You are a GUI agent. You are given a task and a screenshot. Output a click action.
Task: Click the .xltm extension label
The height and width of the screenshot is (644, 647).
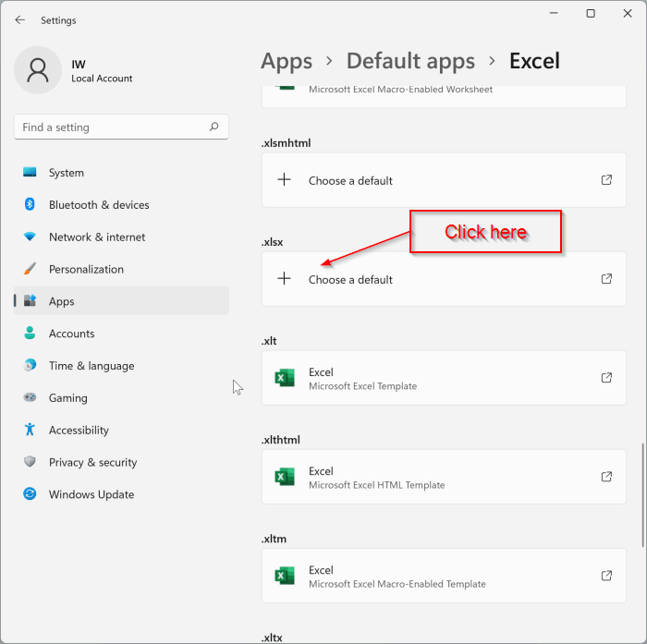pos(274,539)
